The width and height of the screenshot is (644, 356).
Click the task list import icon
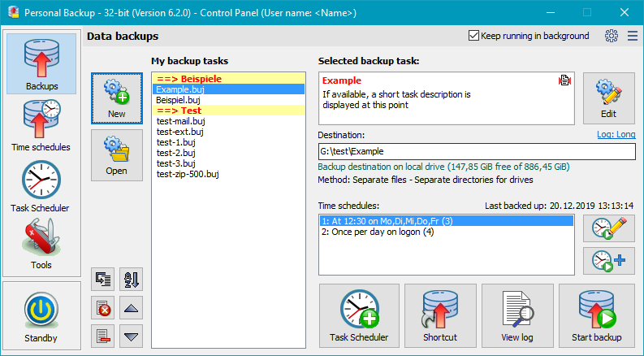tap(102, 279)
